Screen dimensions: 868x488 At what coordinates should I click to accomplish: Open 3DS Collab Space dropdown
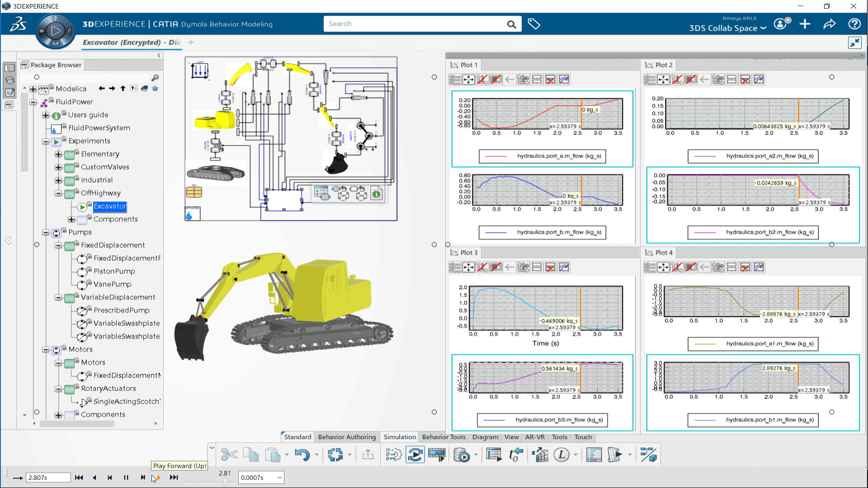coord(727,28)
